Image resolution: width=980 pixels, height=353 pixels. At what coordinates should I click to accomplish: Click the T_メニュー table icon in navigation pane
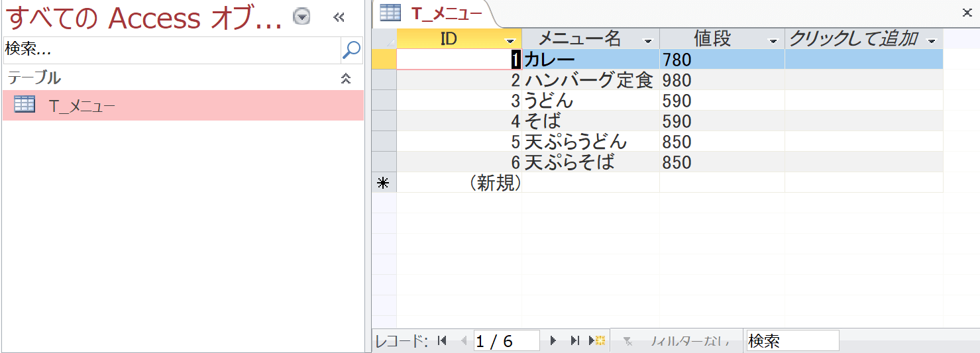(x=25, y=105)
